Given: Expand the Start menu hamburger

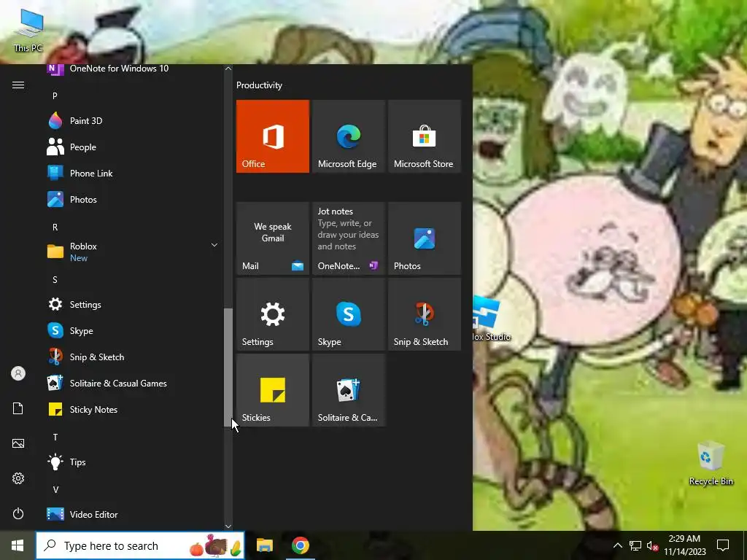Looking at the screenshot, I should tap(18, 85).
